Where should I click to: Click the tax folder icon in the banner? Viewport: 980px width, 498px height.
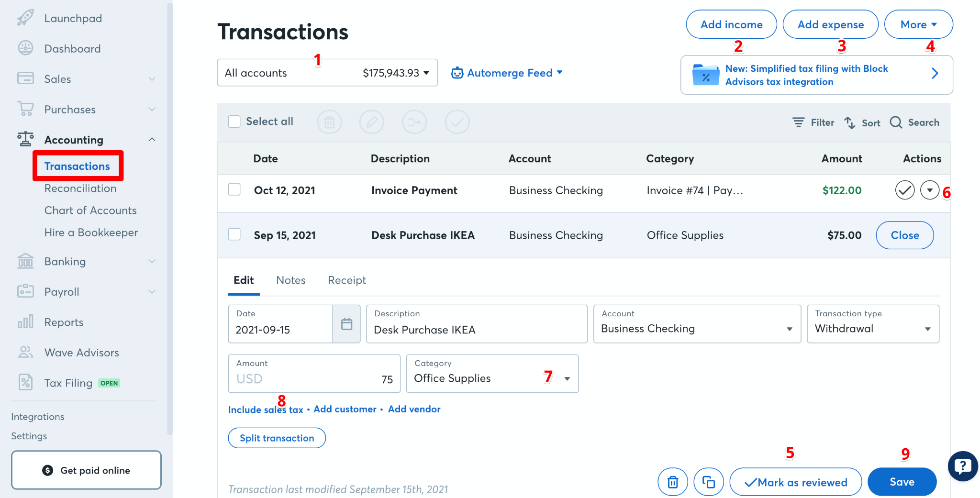tap(705, 75)
